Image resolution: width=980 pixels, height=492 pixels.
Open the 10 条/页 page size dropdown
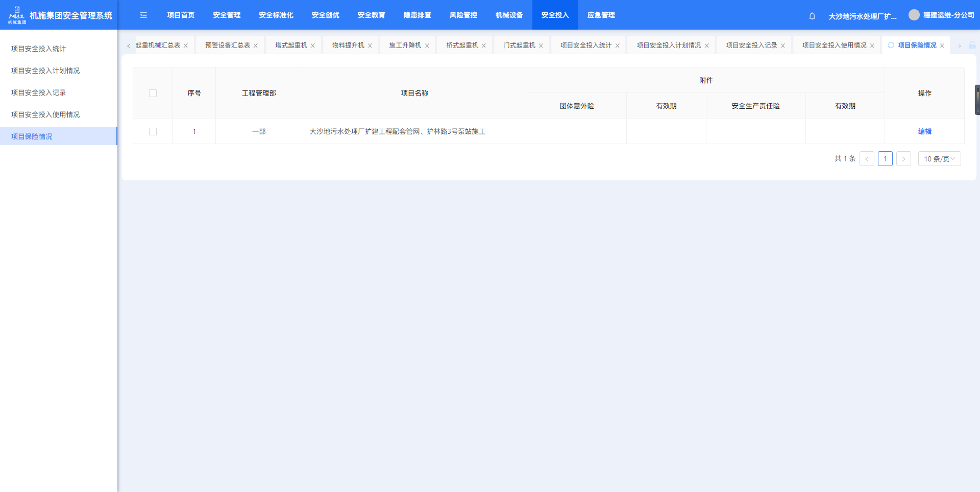pyautogui.click(x=939, y=159)
